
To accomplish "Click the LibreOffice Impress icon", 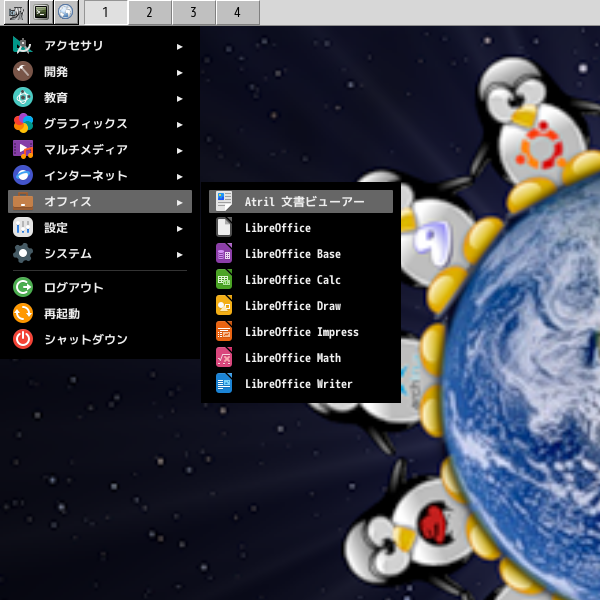I will 224,332.
